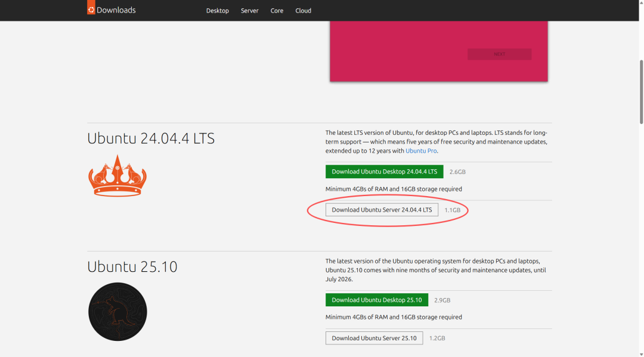Download Ubuntu Server 24.04.4 LTS
This screenshot has height=357, width=644.
click(x=382, y=210)
